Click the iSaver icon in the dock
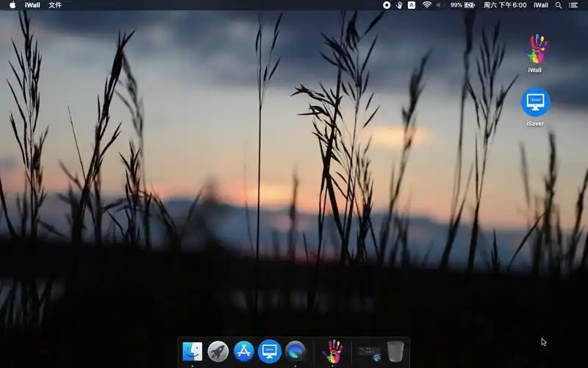The width and height of the screenshot is (588, 368). tap(270, 351)
